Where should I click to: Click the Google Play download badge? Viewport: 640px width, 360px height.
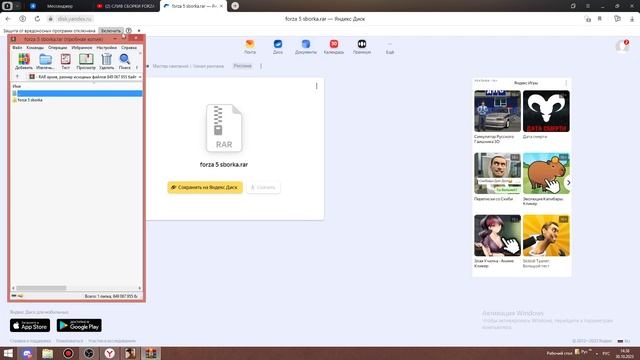(x=79, y=325)
